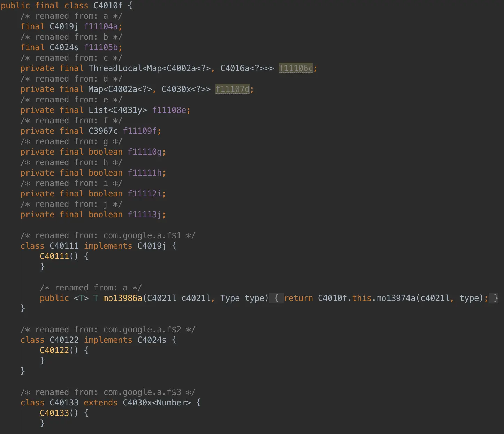
Task: Click highlighted field f11107d
Action: (232, 89)
